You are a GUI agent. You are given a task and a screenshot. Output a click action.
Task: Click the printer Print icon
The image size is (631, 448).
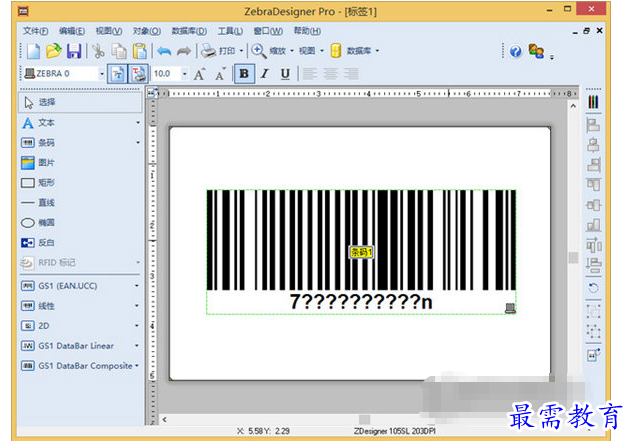click(208, 51)
